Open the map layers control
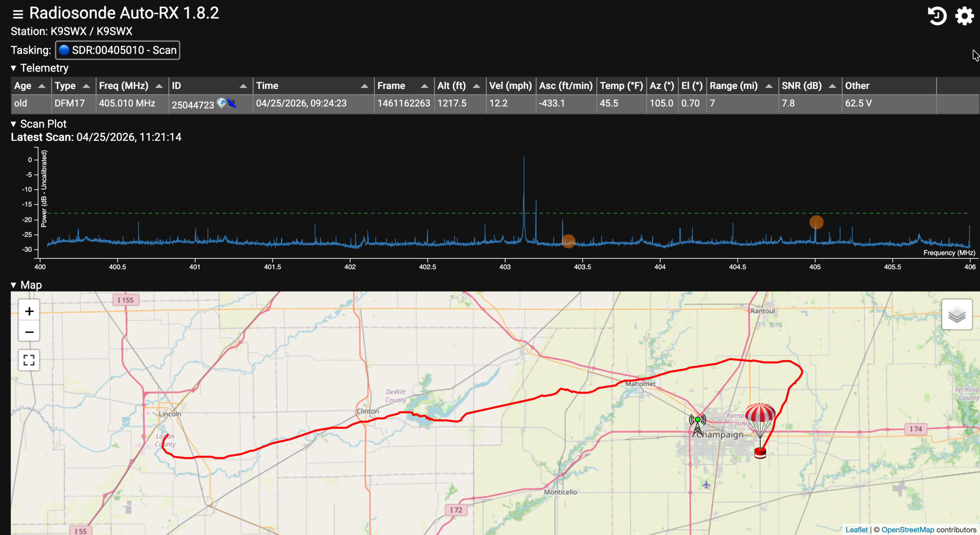This screenshot has width=980, height=535. tap(957, 315)
